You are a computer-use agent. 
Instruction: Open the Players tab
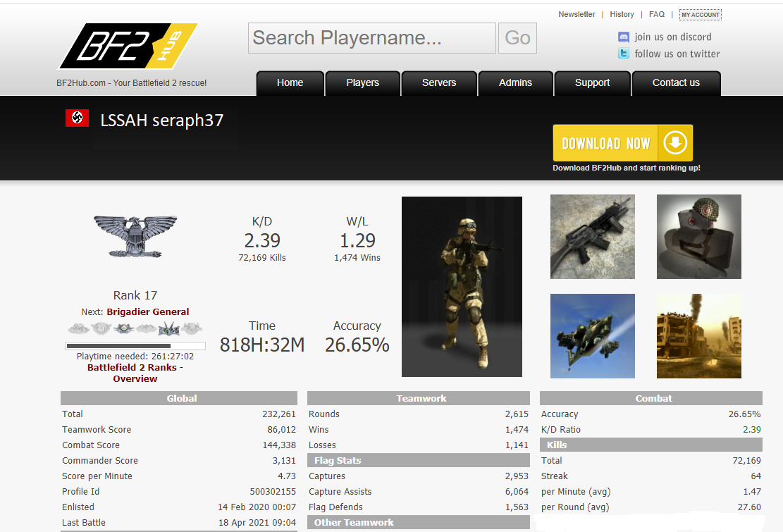click(362, 83)
